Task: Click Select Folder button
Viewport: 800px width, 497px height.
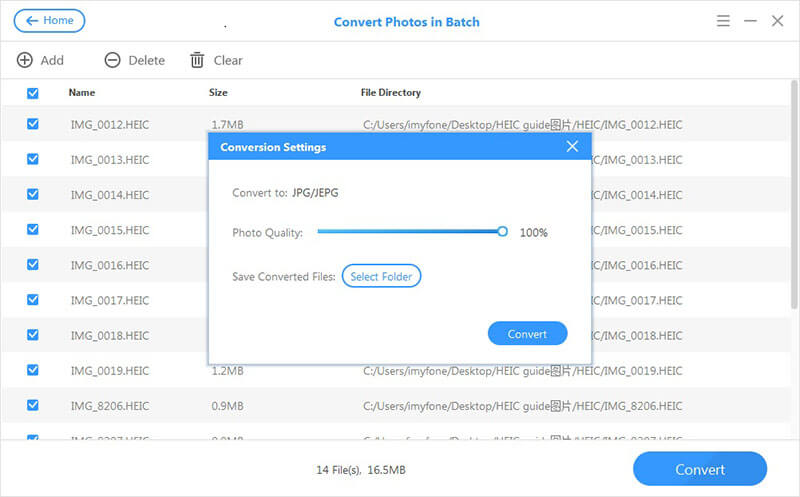Action: click(x=381, y=276)
